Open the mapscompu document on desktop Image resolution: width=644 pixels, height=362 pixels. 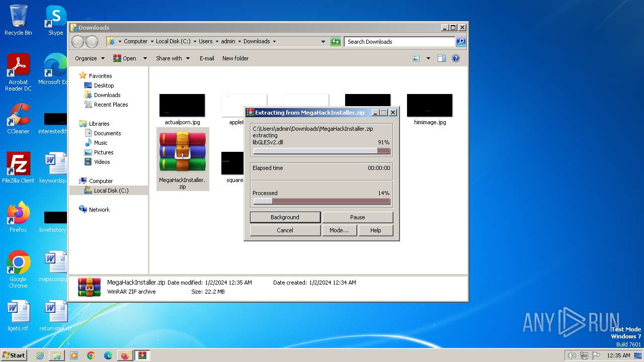(x=53, y=267)
